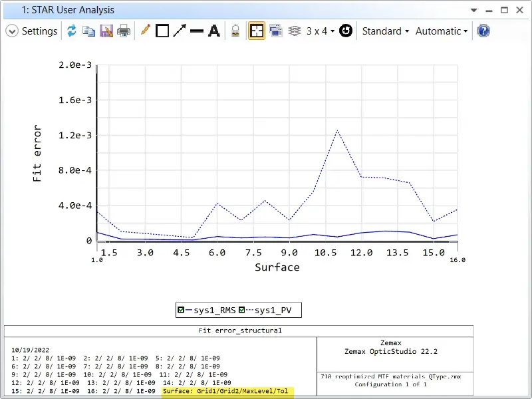Select the pencil annotation tool
This screenshot has height=399, width=532.
coord(145,30)
